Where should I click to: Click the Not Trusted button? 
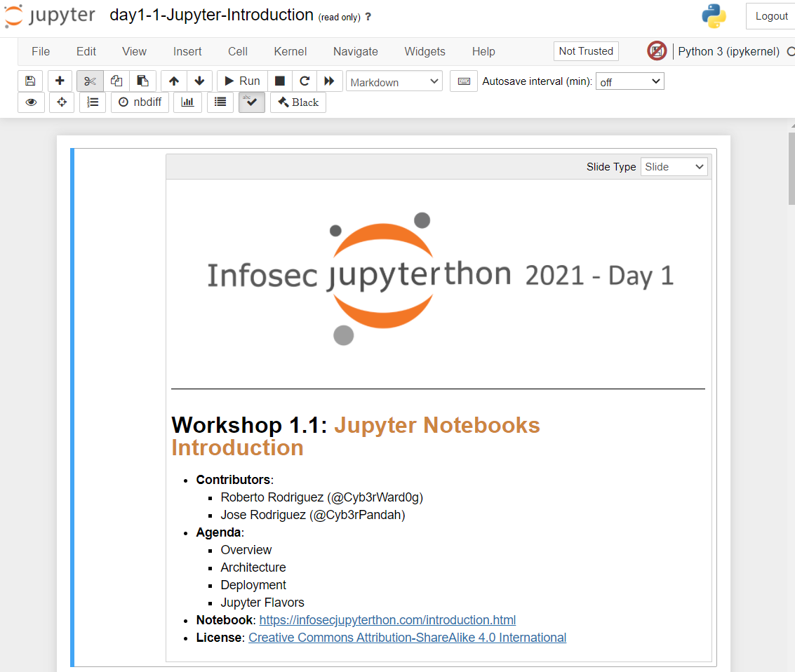coord(586,51)
